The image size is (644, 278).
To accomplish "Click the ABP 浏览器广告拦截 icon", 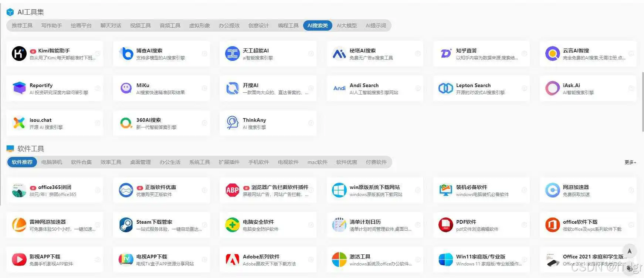I will pyautogui.click(x=233, y=190).
